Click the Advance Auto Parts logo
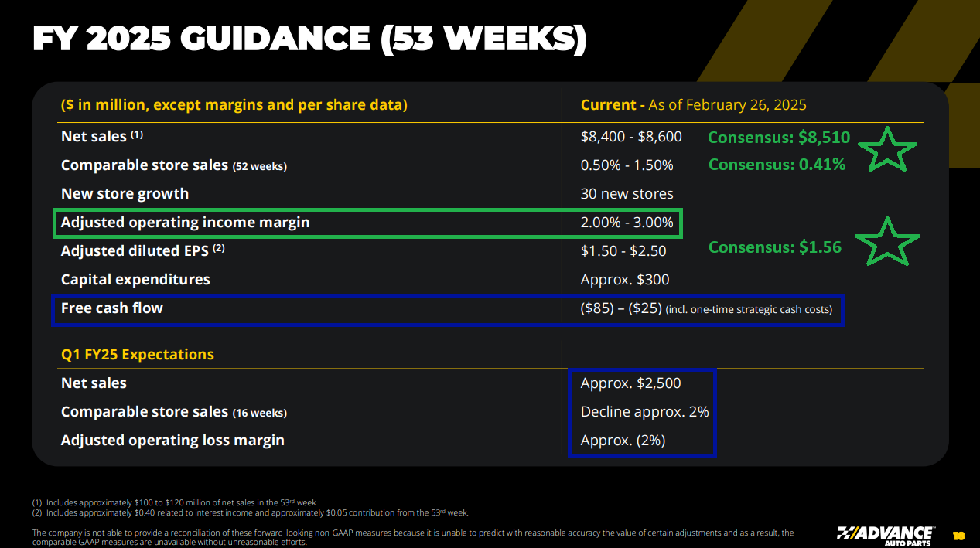980x548 pixels. [886, 536]
